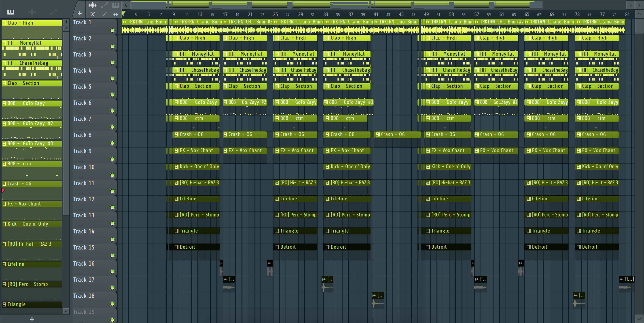This screenshot has height=323, width=644.
Task: Click the pattern icon of Lifeline in picker
Action: pos(4,264)
